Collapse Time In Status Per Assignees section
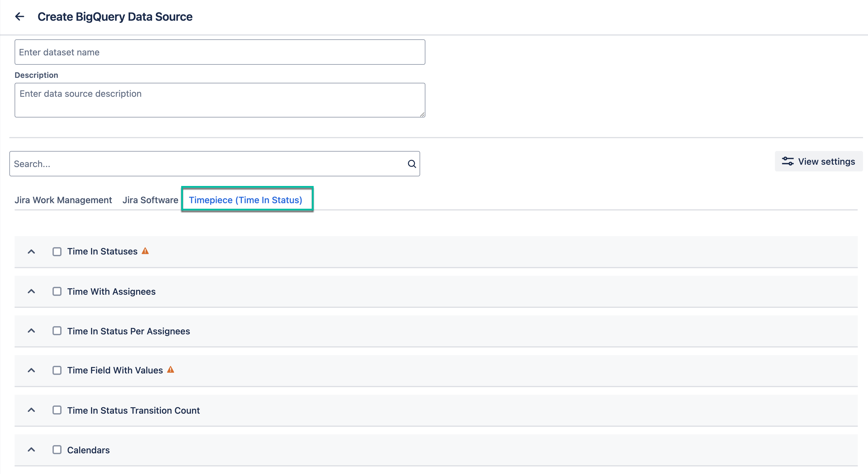Viewport: 868px width, 474px height. [x=31, y=331]
